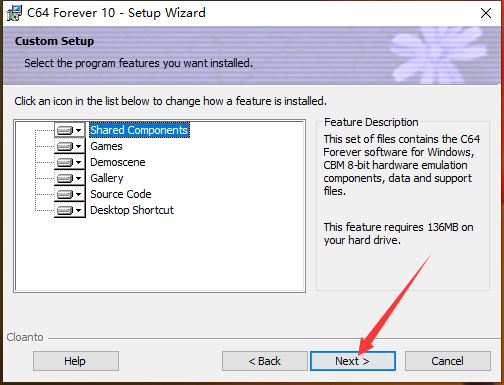Image resolution: width=504 pixels, height=385 pixels.
Task: Select the Source Code feature label
Action: 121,194
